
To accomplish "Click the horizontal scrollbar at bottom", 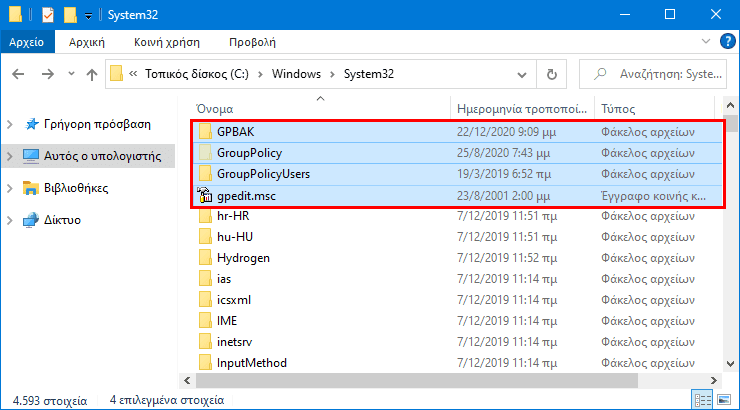I will (x=416, y=380).
